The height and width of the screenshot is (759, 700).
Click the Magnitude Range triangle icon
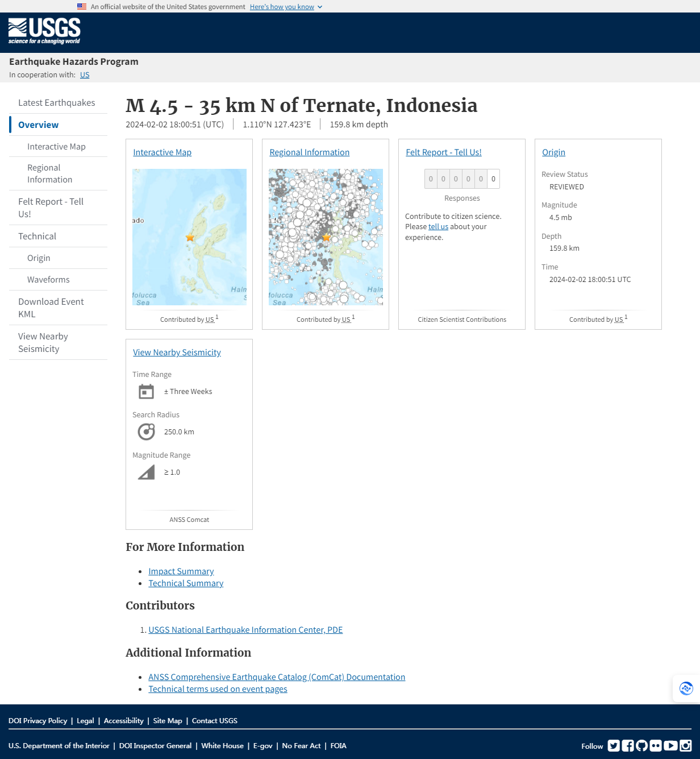146,472
